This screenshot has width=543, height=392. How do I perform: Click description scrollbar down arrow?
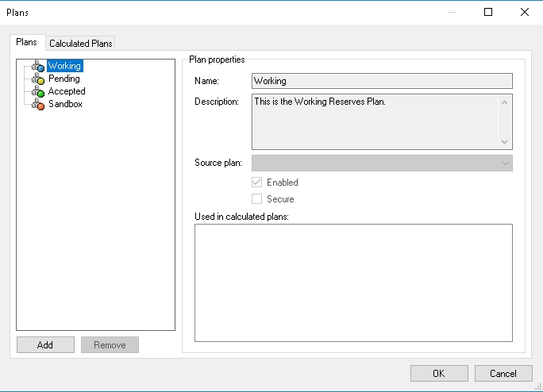coord(505,141)
